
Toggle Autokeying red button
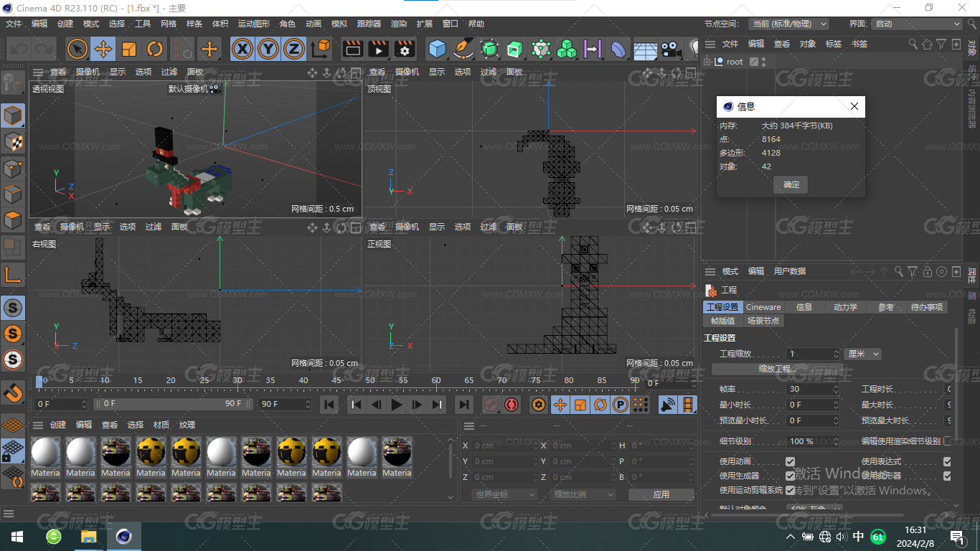(512, 405)
